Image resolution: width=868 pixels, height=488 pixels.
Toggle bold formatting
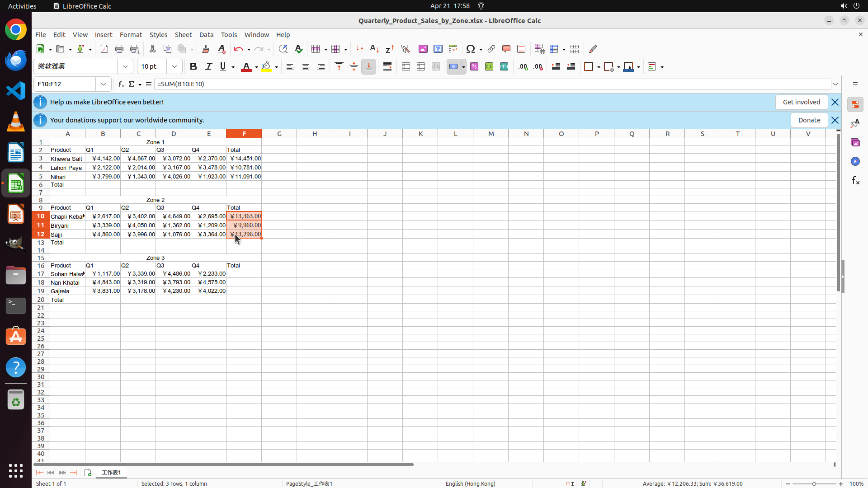193,67
